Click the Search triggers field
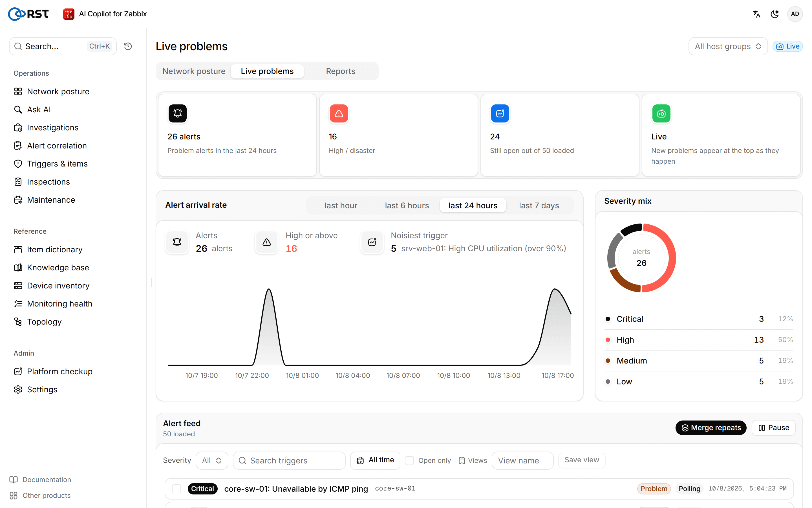This screenshot has width=812, height=508. (289, 460)
